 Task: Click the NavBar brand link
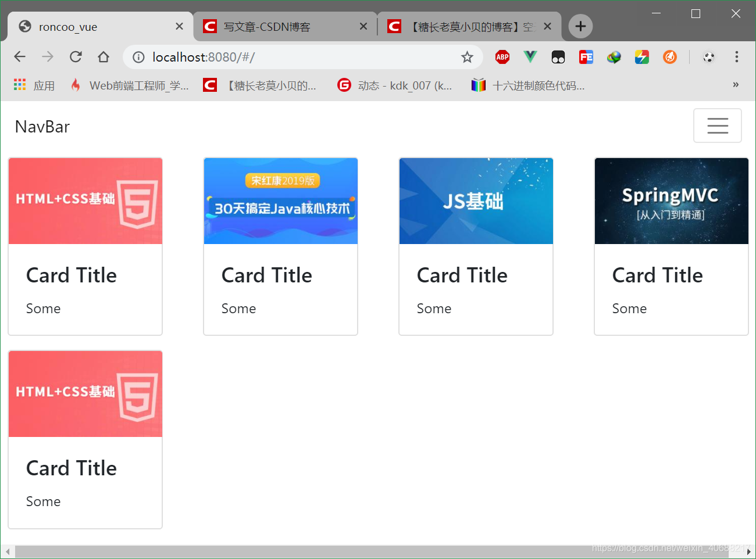click(42, 126)
